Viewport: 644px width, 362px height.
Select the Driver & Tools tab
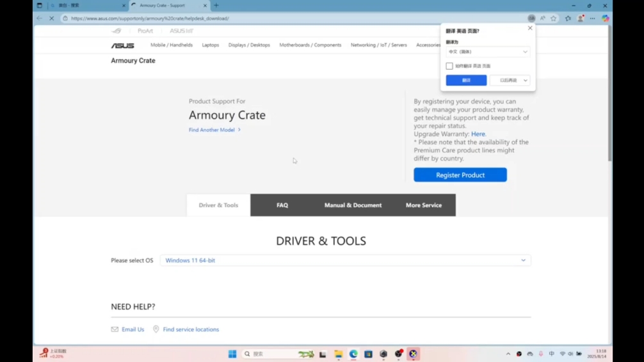[218, 205]
